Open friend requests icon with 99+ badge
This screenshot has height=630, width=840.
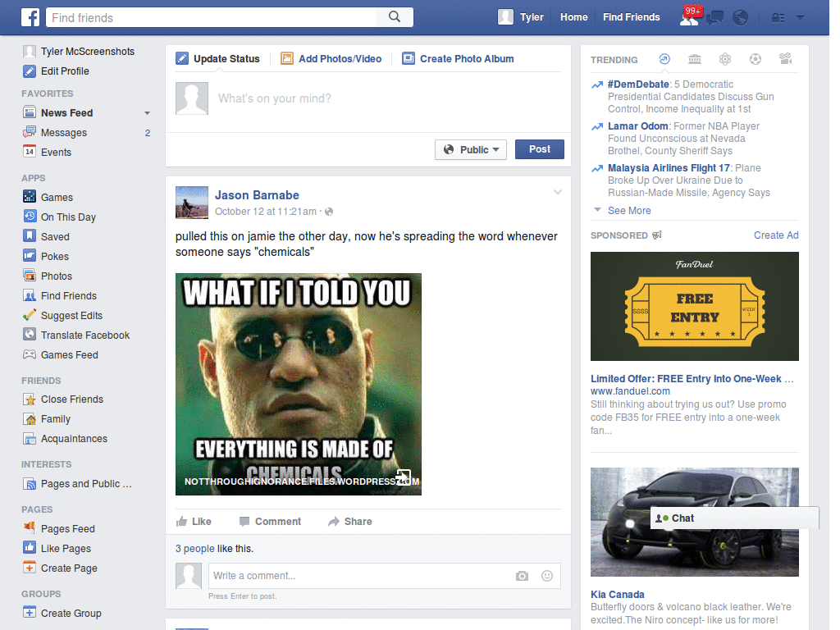[690, 17]
